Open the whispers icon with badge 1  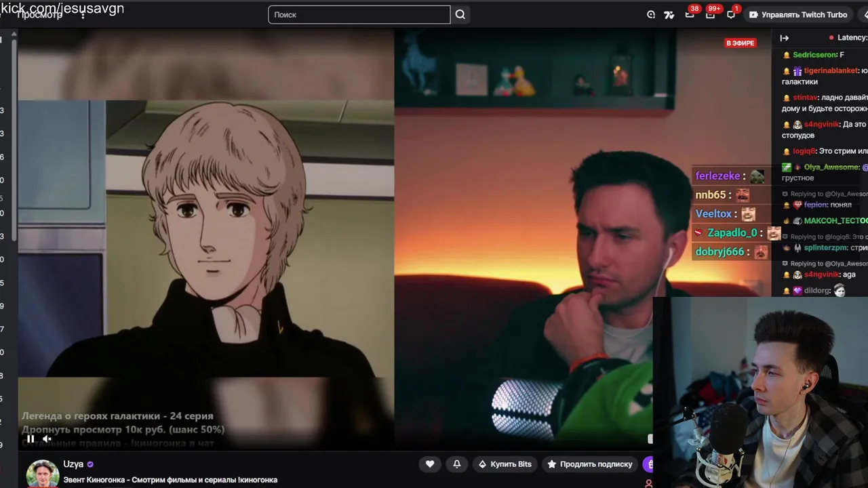731,14
